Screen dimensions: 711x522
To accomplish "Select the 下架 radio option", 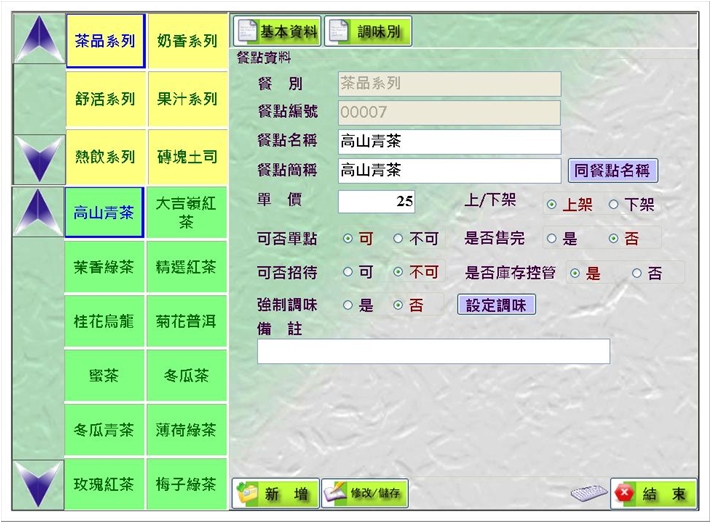I will pyautogui.click(x=614, y=205).
